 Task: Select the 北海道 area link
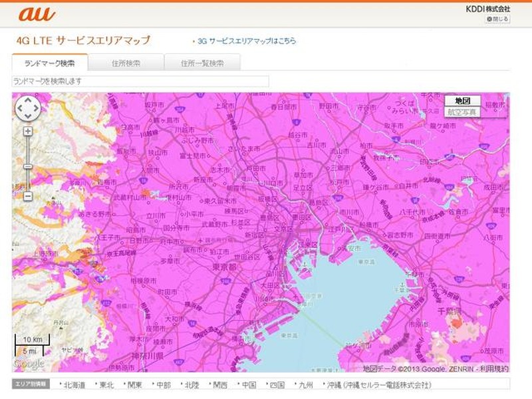point(76,385)
